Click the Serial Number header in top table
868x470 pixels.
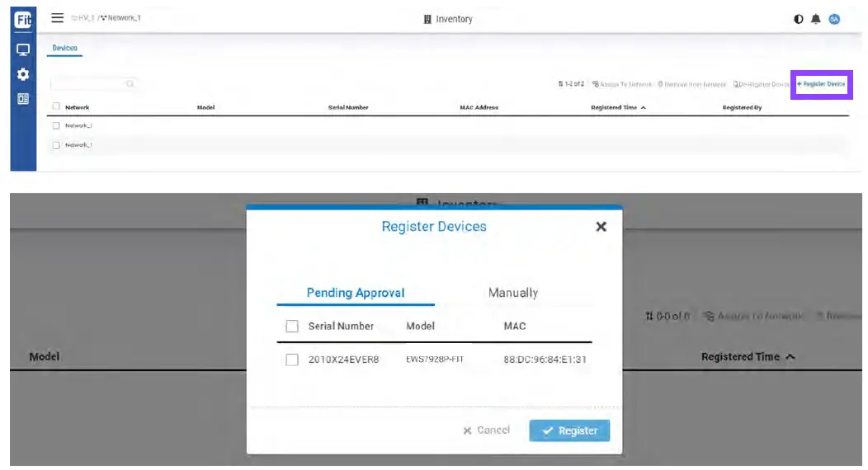[348, 108]
